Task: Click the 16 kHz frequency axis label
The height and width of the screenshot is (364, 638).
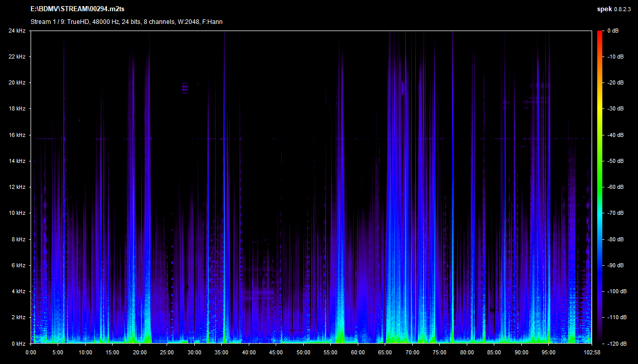Action: click(17, 135)
